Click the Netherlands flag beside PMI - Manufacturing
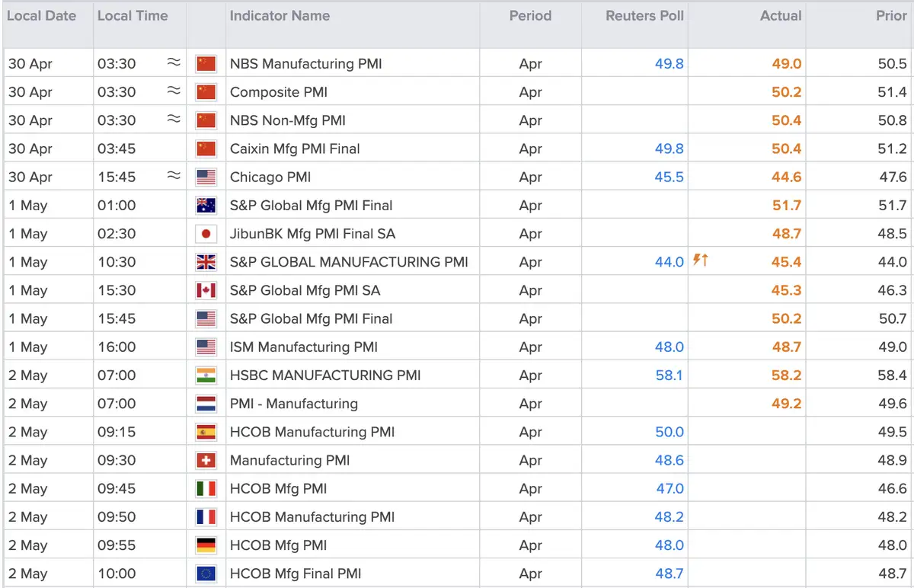This screenshot has width=914, height=588. (206, 404)
